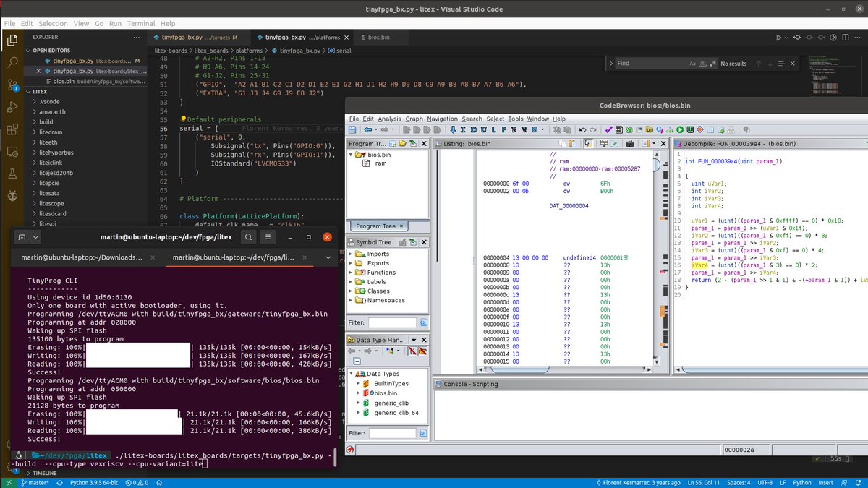Toggle the "F" function navigation icon in Ghidra

[x=503, y=129]
